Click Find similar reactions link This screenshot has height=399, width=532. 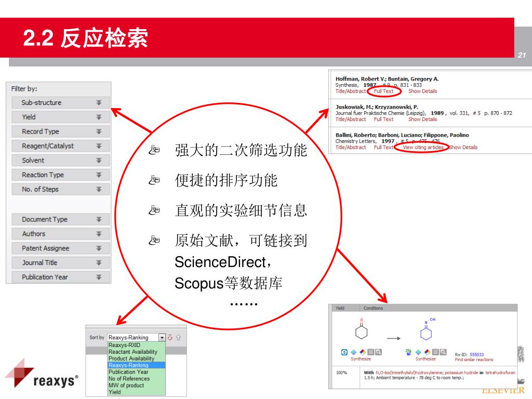point(474,360)
